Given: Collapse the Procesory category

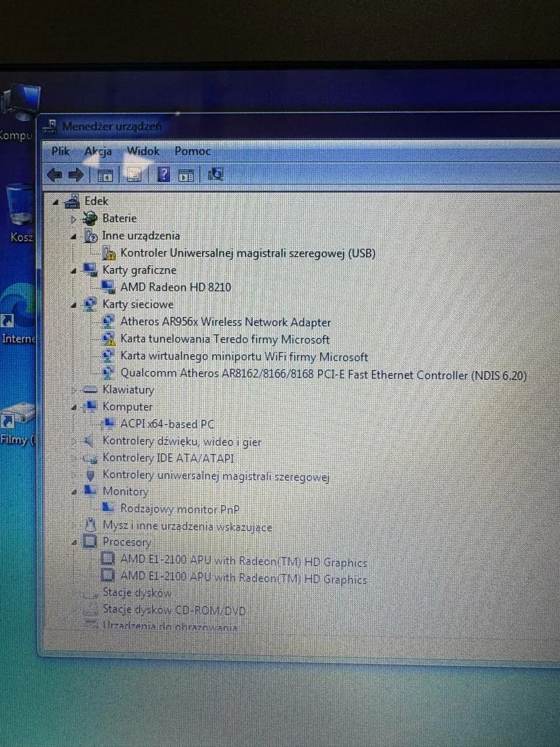Looking at the screenshot, I should [73, 542].
